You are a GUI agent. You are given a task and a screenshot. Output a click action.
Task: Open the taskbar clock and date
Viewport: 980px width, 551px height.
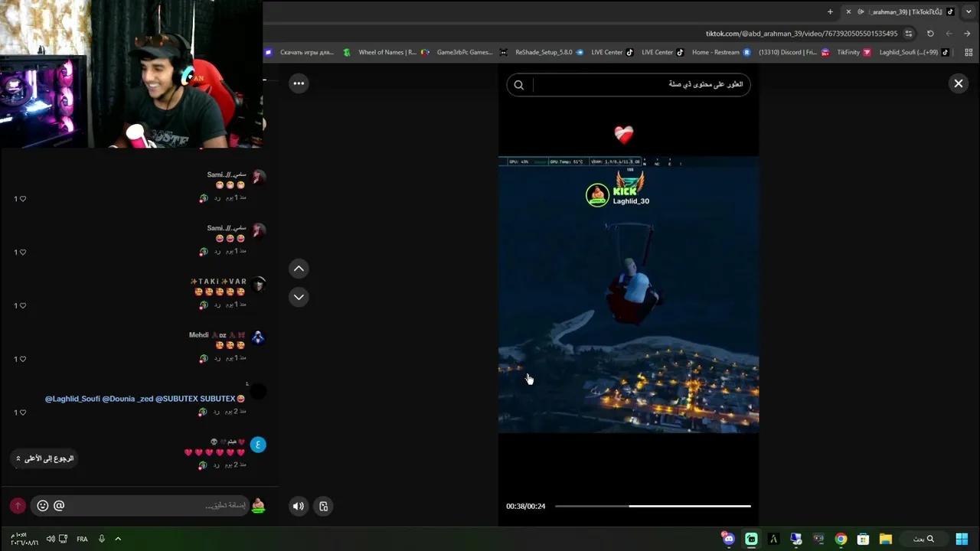click(x=24, y=539)
